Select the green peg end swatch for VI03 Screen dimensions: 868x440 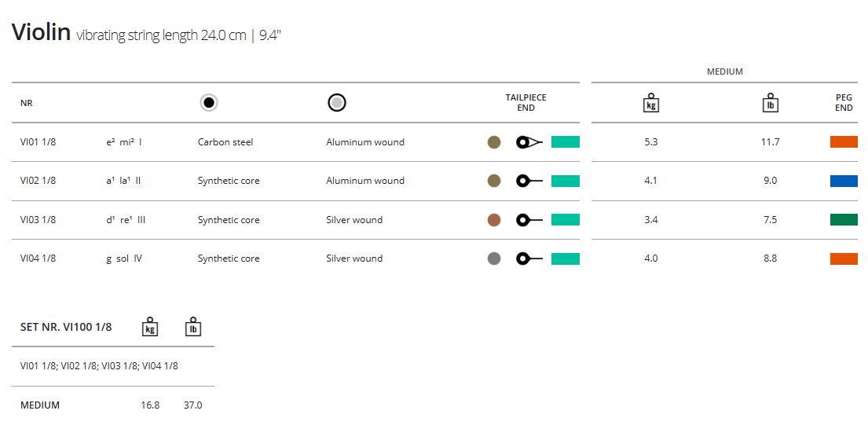[x=844, y=220]
